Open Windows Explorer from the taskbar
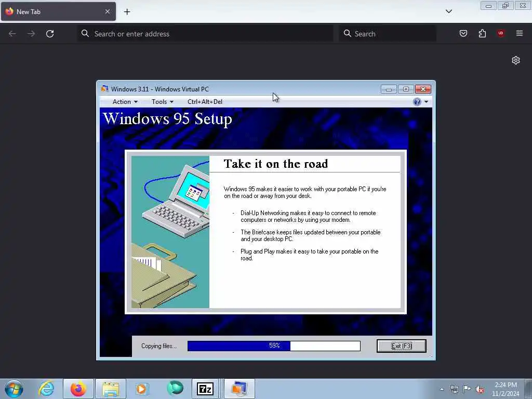Screen dimensions: 532x399 [111, 389]
